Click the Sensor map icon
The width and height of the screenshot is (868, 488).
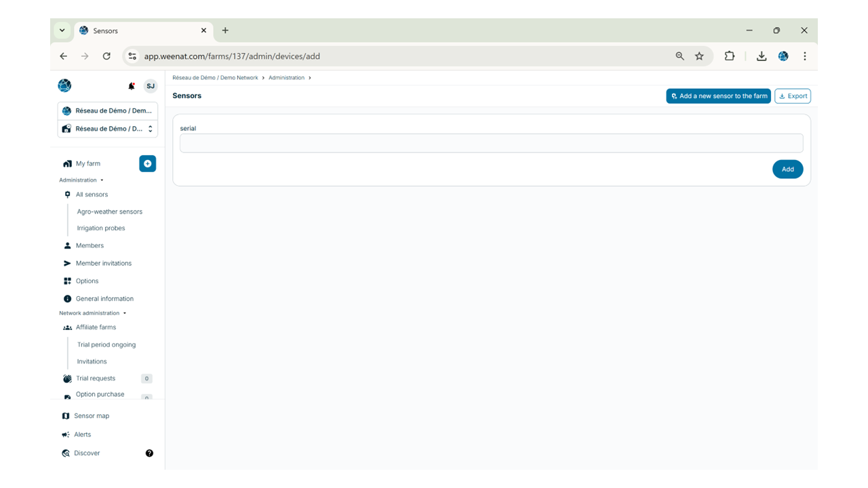pyautogui.click(x=66, y=416)
